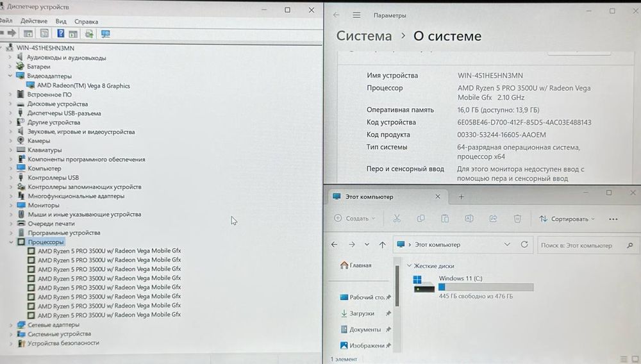
Task: Click the Поиск в: Этот компьютер search field
Action: click(x=587, y=245)
